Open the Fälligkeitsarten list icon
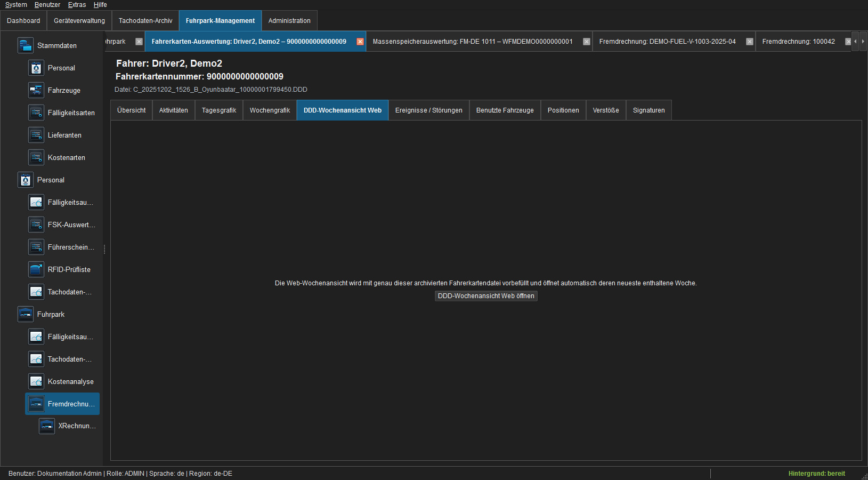The image size is (868, 480). click(x=36, y=113)
